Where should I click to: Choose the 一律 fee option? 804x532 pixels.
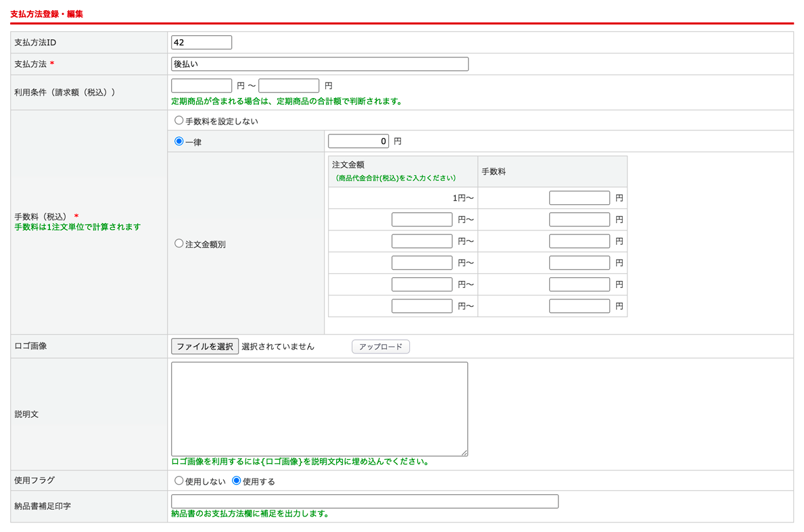click(179, 142)
